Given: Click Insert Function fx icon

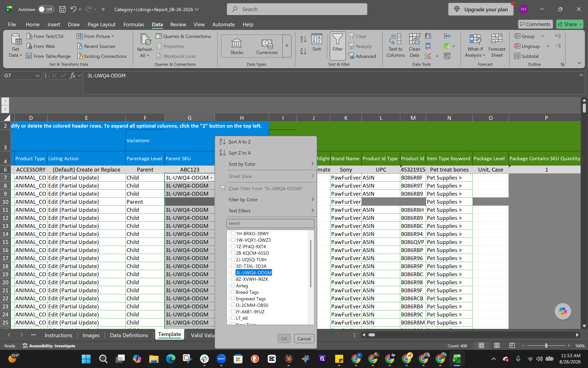Looking at the screenshot, I should click(x=72, y=76).
